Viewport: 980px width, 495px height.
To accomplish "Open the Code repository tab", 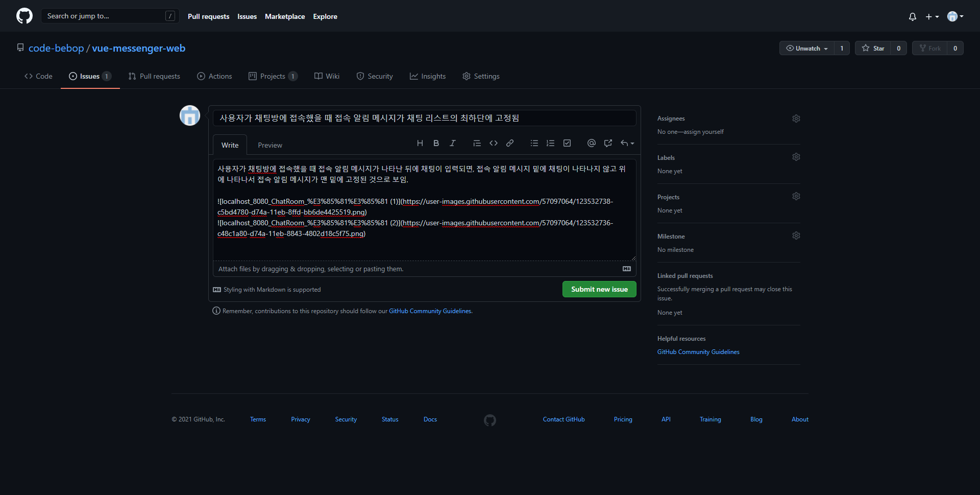I will [38, 76].
